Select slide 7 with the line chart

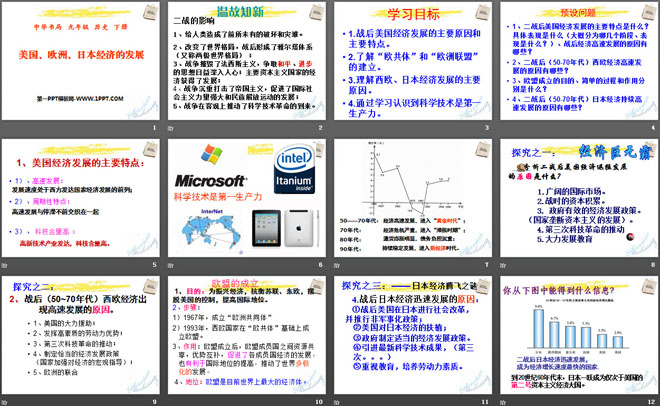click(x=413, y=198)
